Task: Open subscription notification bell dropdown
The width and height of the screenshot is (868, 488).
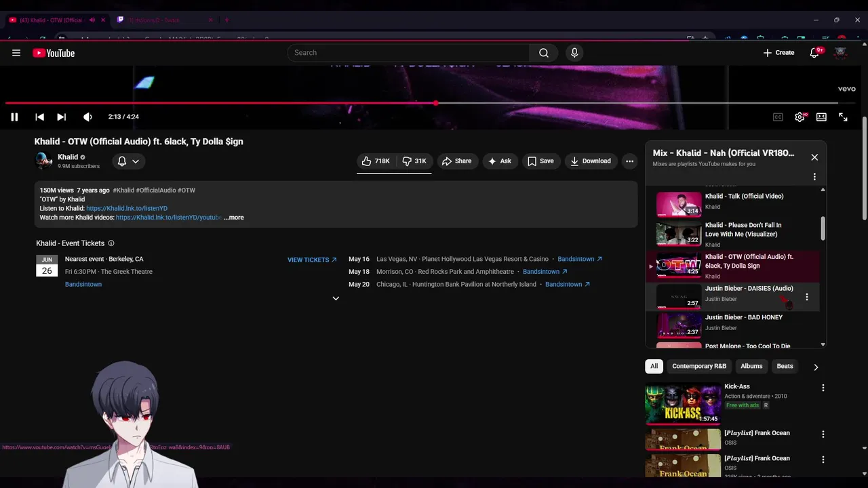Action: (128, 161)
